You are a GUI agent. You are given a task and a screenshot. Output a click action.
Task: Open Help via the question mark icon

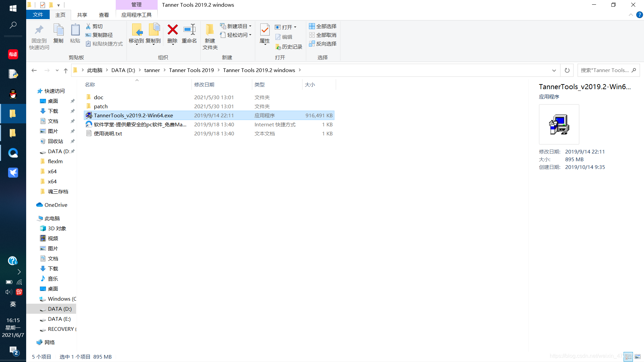pos(639,15)
